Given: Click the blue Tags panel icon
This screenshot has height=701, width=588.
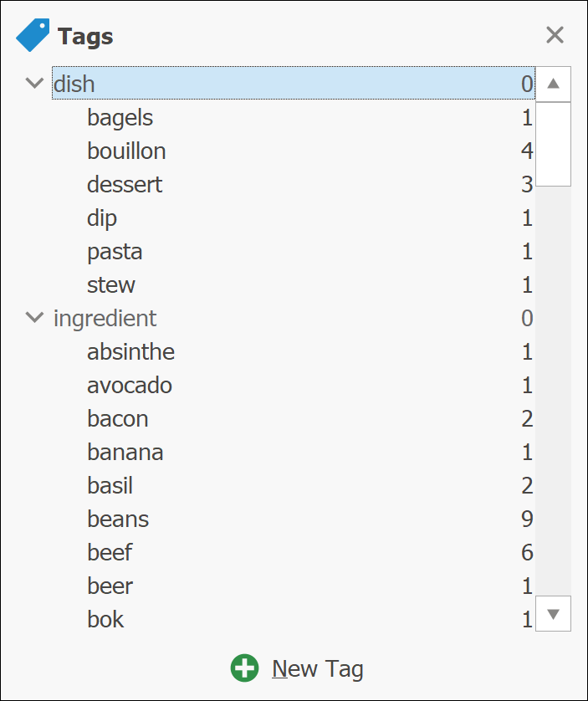Looking at the screenshot, I should tap(33, 35).
